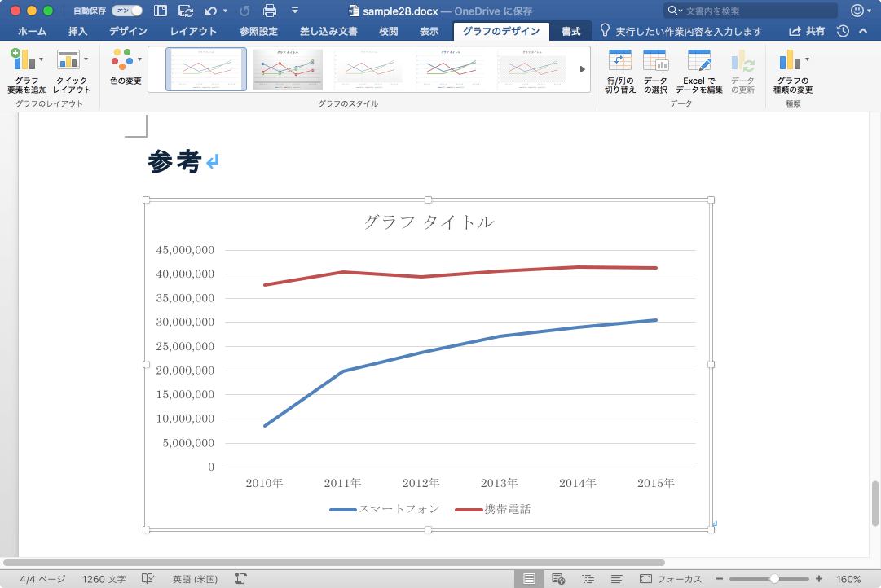The height and width of the screenshot is (588, 881).
Task: Click the Undo arrow icon
Action: (211, 11)
